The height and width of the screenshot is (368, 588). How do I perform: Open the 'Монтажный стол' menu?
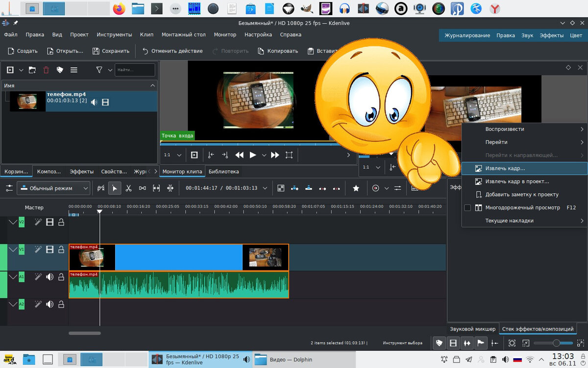click(x=184, y=35)
